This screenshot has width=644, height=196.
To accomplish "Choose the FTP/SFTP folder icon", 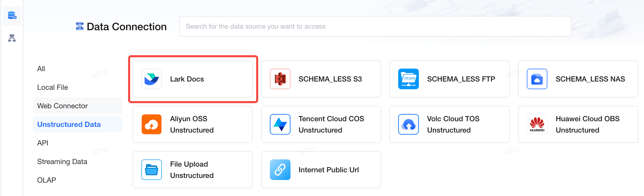I will click(x=409, y=79).
